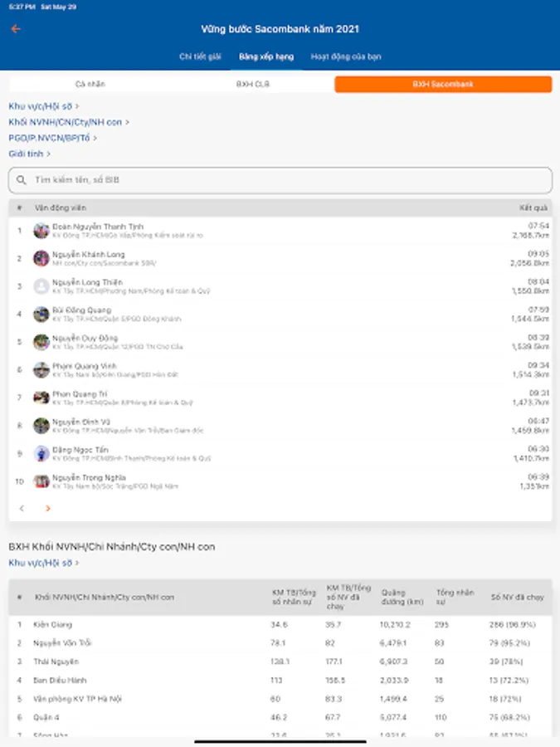This screenshot has height=747, width=560.
Task: Go to previous leaderboard page arrow
Action: tap(22, 508)
